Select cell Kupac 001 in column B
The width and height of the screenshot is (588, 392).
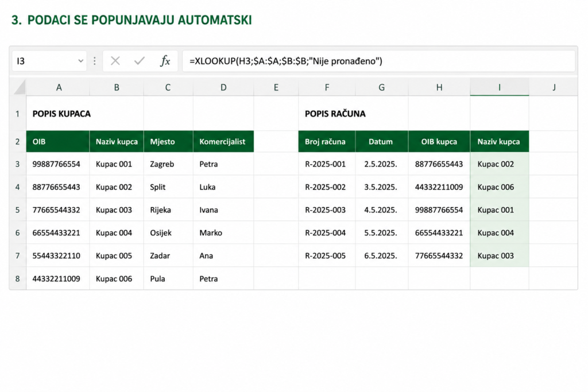(117, 164)
